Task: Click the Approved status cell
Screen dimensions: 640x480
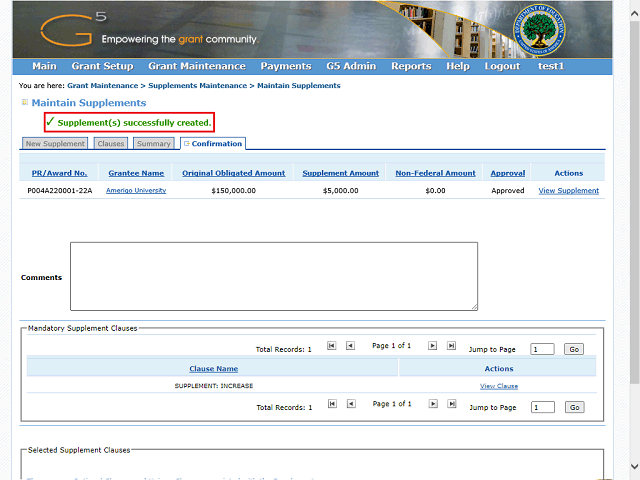Action: [x=508, y=191]
